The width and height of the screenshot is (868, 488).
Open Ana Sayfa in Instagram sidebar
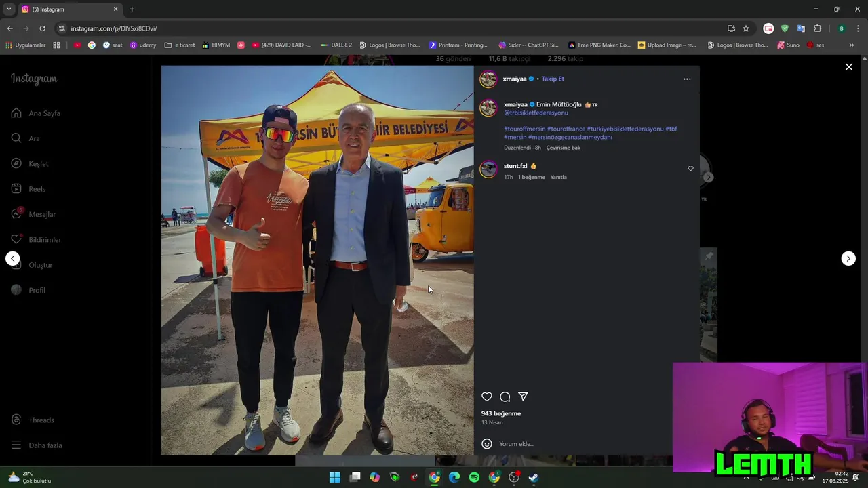[37, 113]
